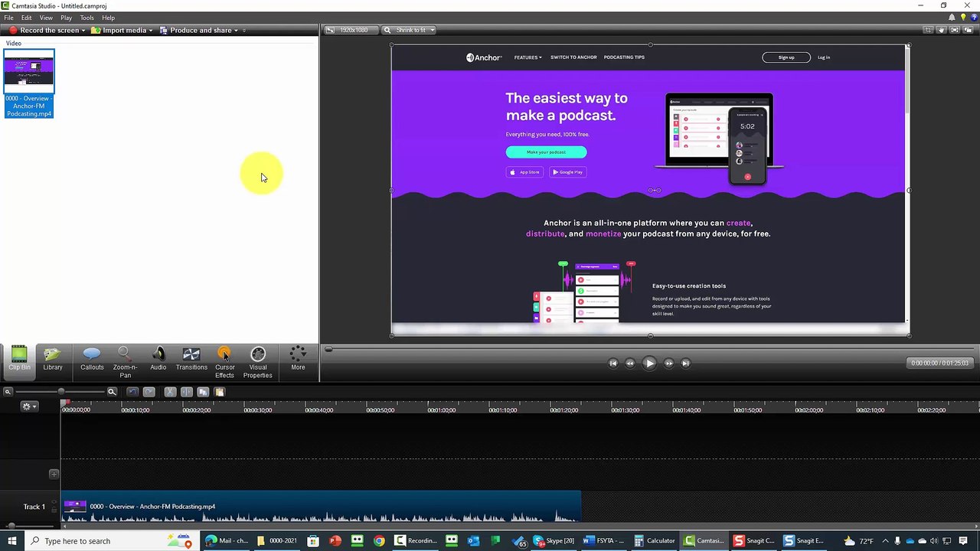Image resolution: width=980 pixels, height=551 pixels.
Task: Open the View menu
Action: click(46, 18)
